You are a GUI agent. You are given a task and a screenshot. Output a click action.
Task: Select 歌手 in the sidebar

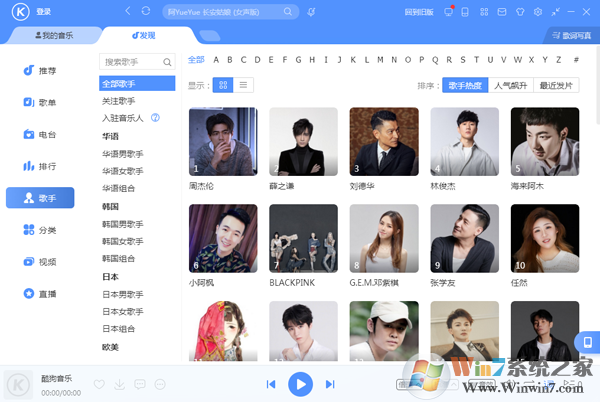pos(40,198)
